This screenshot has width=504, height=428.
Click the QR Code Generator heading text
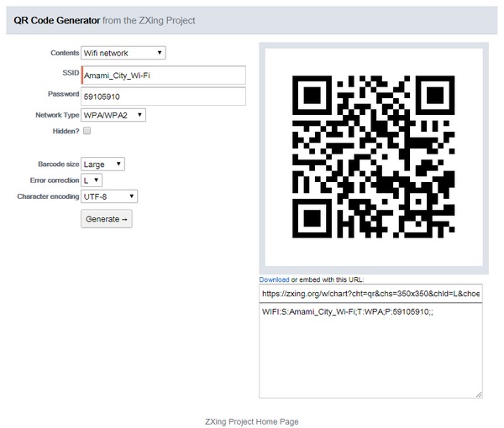57,20
